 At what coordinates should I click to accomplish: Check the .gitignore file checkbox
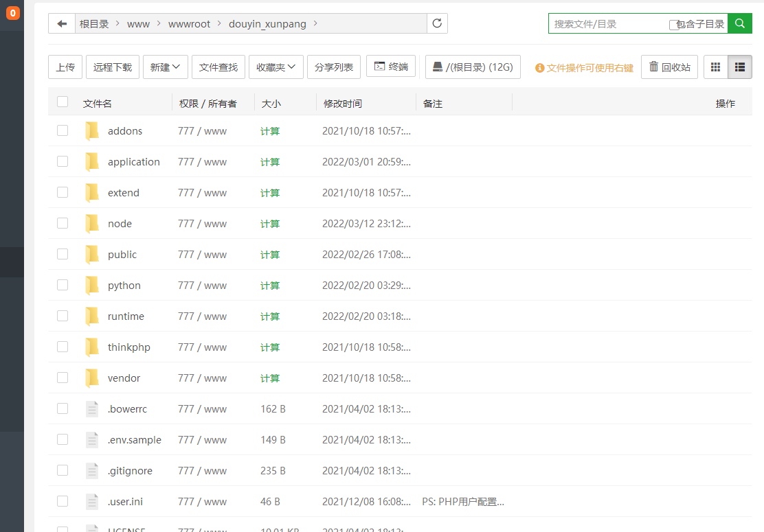pos(63,470)
